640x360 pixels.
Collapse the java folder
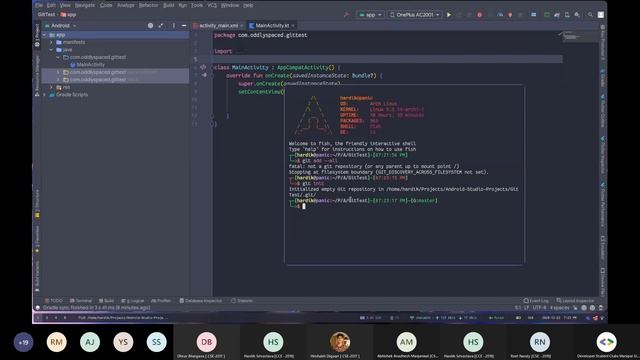coord(51,50)
